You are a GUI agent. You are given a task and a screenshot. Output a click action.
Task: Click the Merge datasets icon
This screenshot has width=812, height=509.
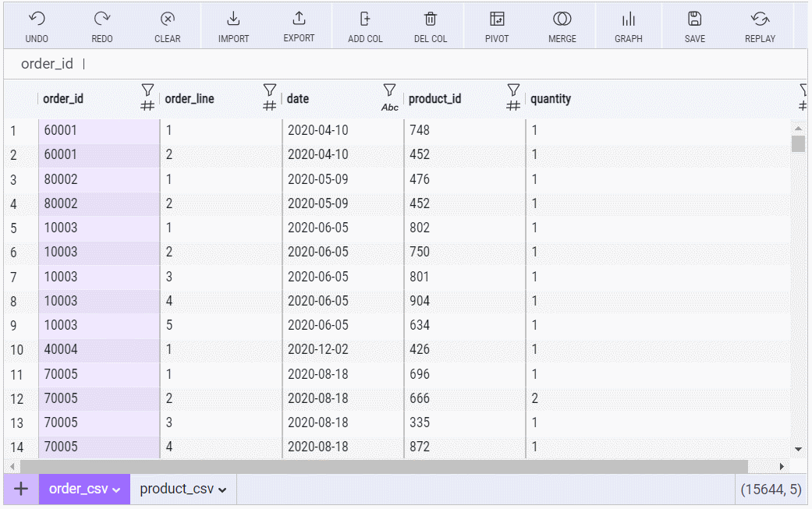pos(562,19)
